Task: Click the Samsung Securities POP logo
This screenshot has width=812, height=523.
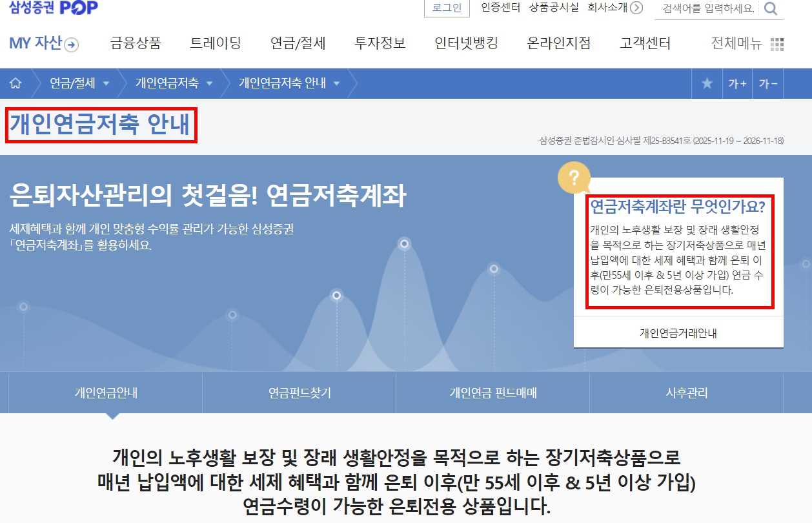Action: point(54,8)
